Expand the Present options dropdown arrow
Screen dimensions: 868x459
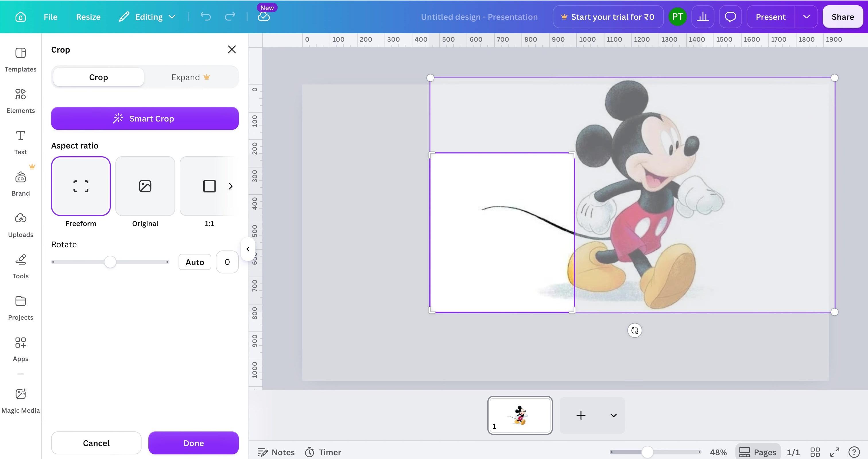tap(806, 17)
